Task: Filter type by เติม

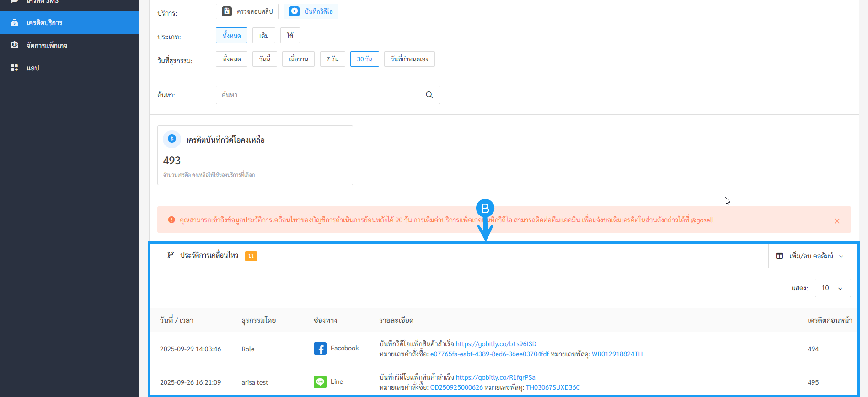Action: [264, 36]
